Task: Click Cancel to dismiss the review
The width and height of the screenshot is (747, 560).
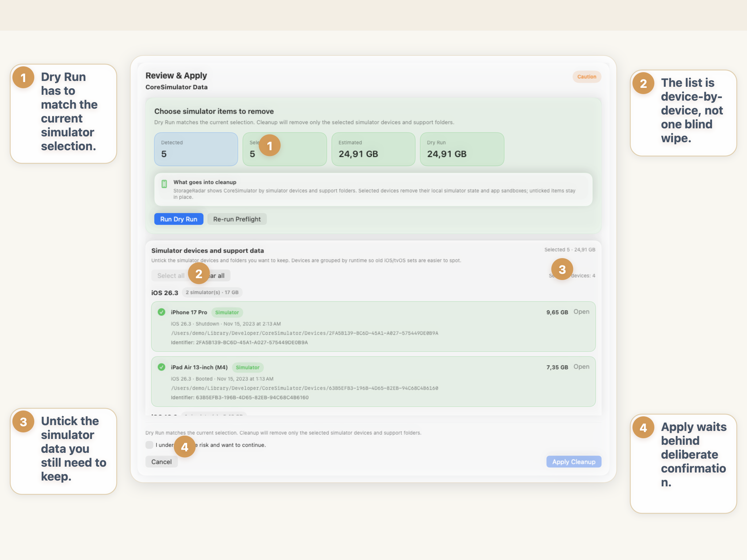Action: pyautogui.click(x=161, y=462)
